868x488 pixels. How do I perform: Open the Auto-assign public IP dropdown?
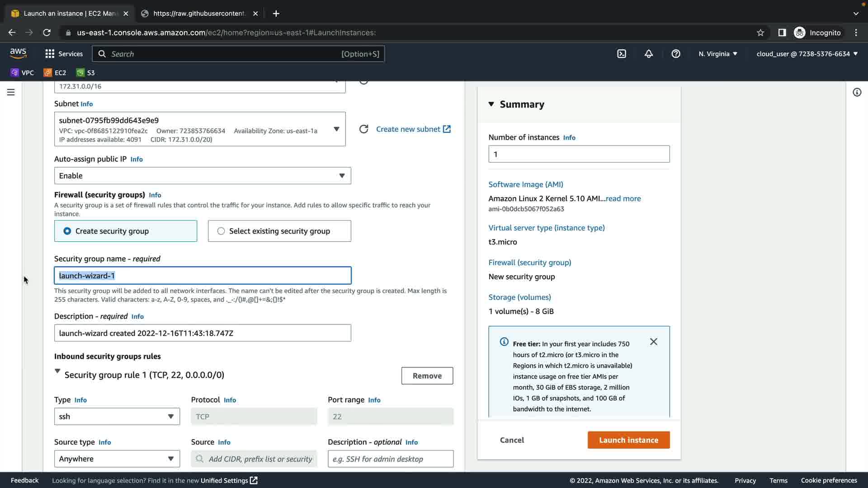click(x=202, y=176)
